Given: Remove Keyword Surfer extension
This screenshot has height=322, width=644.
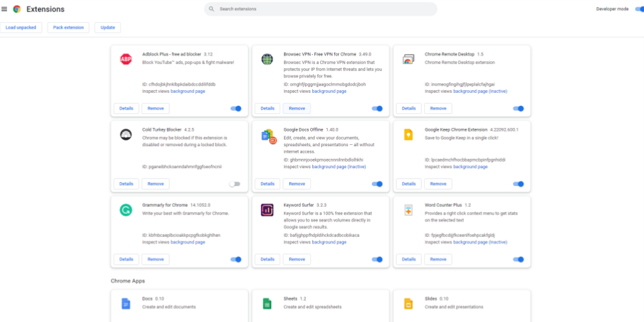Looking at the screenshot, I should tap(297, 259).
